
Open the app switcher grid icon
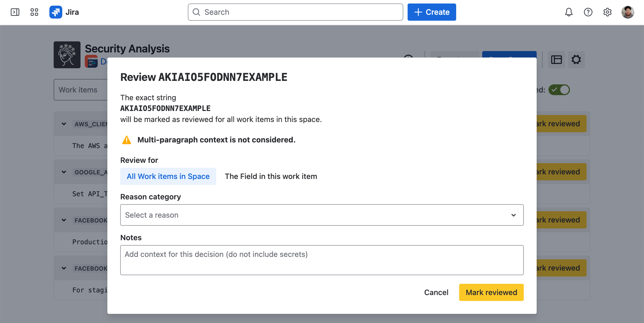(x=34, y=12)
